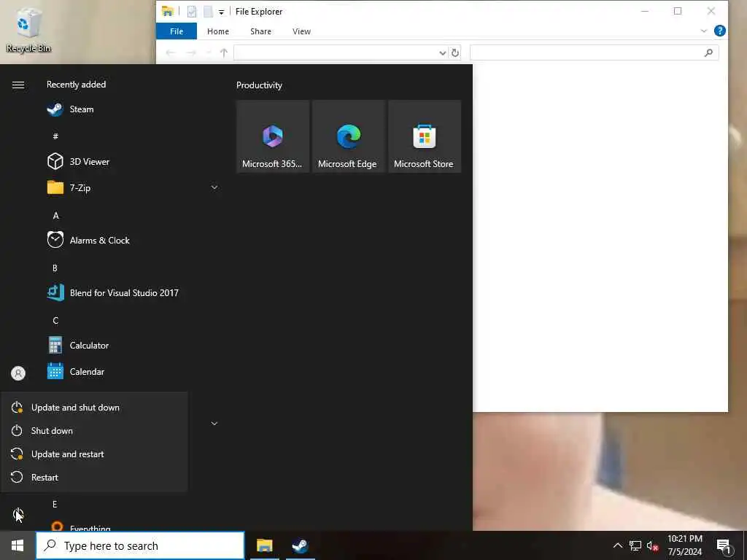Choose Shut down from power menu

click(x=95, y=431)
